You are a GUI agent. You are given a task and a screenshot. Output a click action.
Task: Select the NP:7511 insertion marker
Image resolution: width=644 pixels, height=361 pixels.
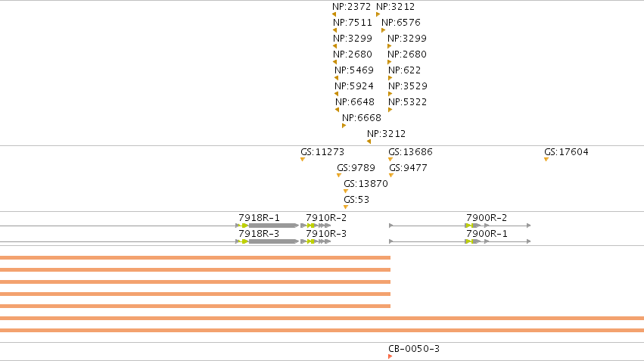pos(334,30)
